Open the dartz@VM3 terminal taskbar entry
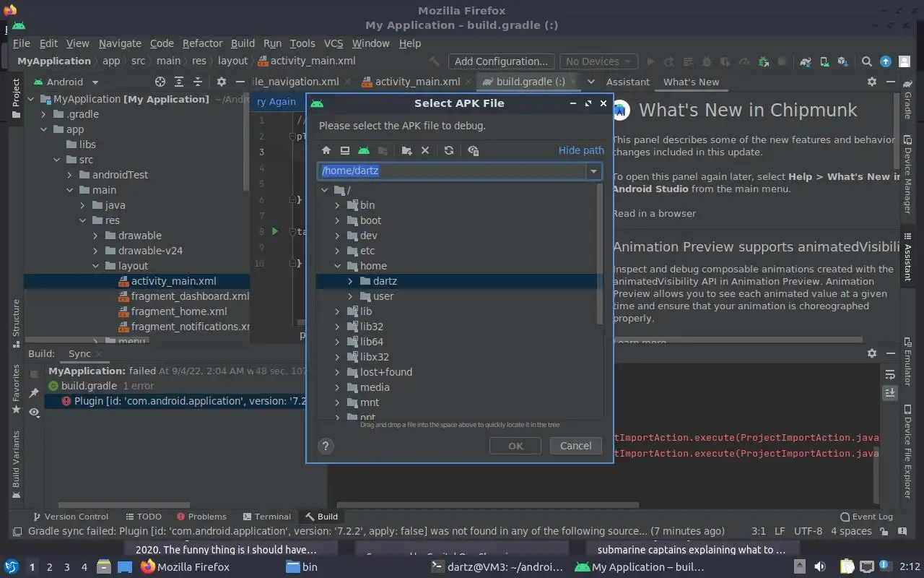Viewport: 924px width, 578px height. click(x=496, y=567)
